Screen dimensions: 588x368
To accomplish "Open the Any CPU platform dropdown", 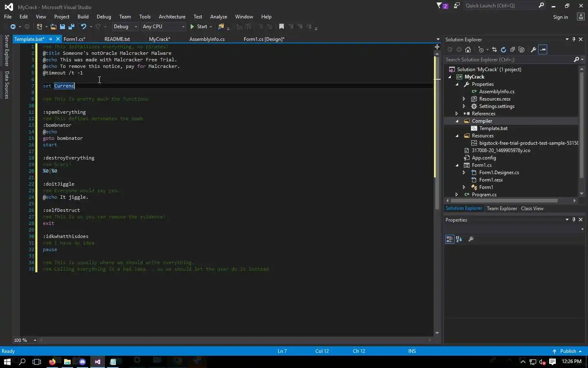I will tap(163, 27).
